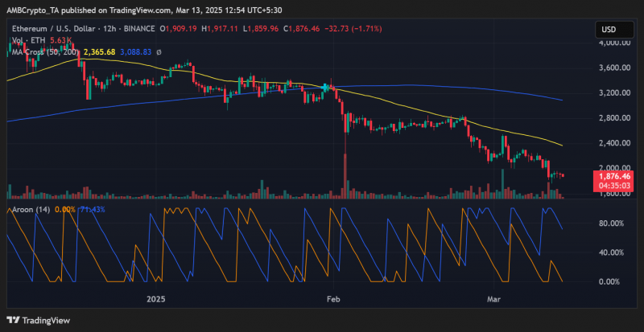The height and width of the screenshot is (332, 644).
Task: Click the cyan MA cross marker near Feb
Action: click(x=325, y=87)
